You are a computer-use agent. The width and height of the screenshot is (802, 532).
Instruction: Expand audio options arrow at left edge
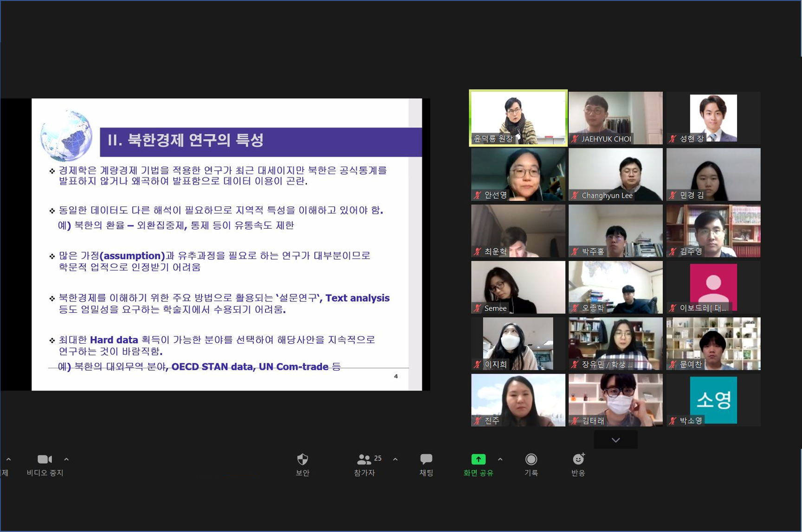pos(8,459)
